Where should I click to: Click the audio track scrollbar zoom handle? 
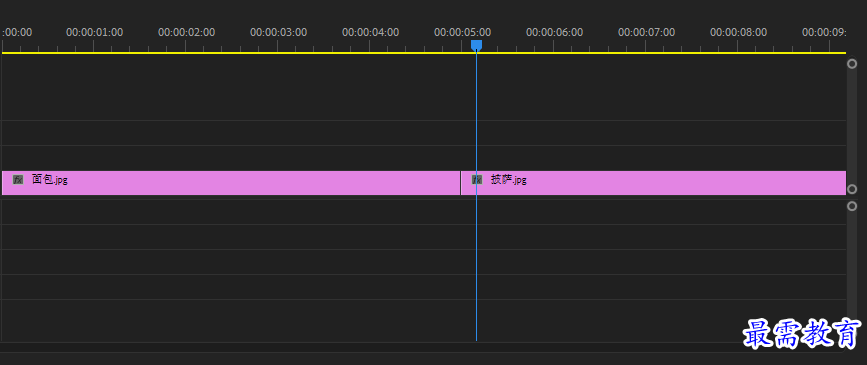[x=852, y=206]
